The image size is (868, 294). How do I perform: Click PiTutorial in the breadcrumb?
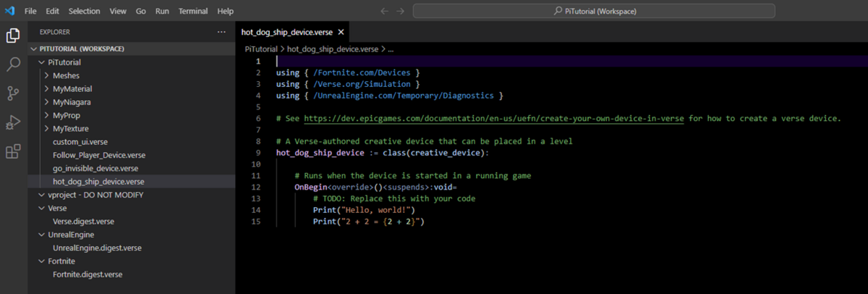pos(260,49)
